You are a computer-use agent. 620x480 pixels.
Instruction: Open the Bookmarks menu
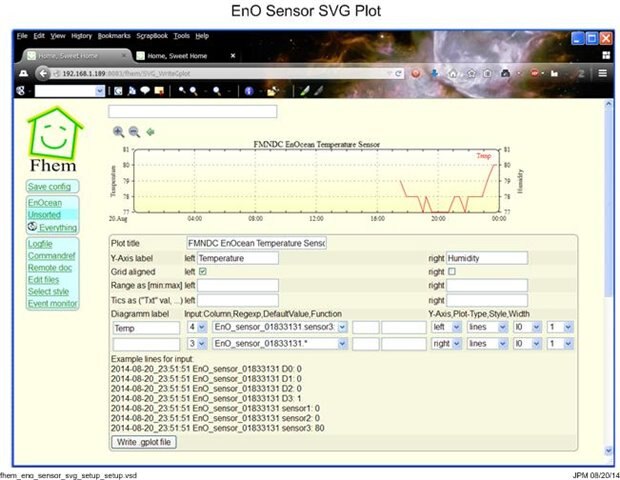pyautogui.click(x=114, y=36)
